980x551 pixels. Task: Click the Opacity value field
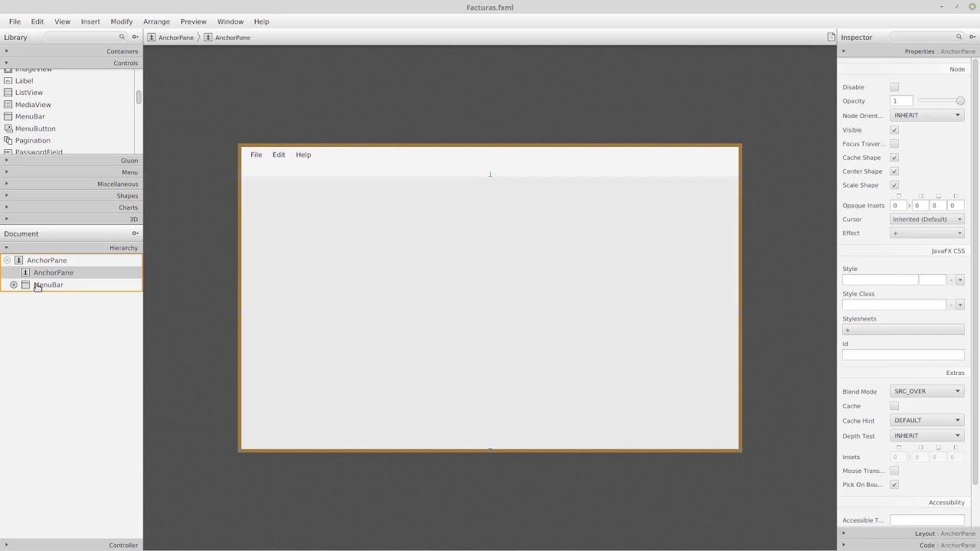(902, 101)
